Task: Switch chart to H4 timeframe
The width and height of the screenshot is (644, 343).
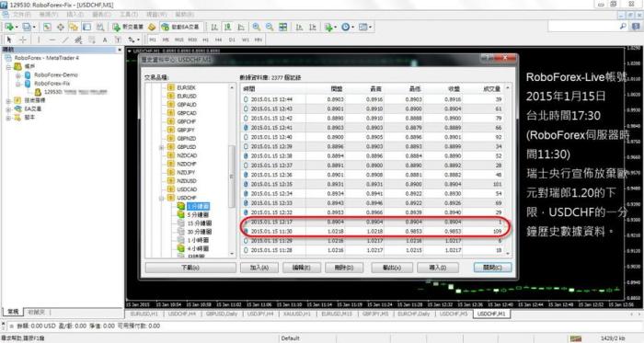Action: coord(219,40)
